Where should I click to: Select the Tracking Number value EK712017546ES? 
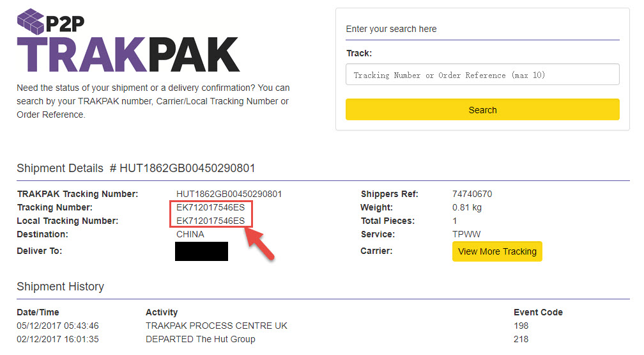(210, 207)
